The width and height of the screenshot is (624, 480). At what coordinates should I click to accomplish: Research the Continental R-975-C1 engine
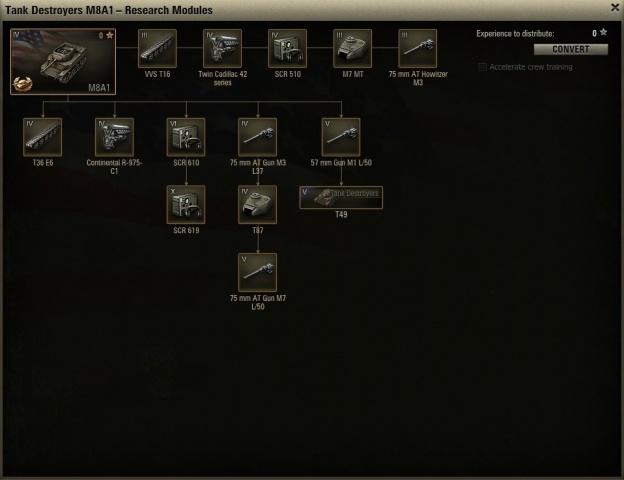click(114, 137)
